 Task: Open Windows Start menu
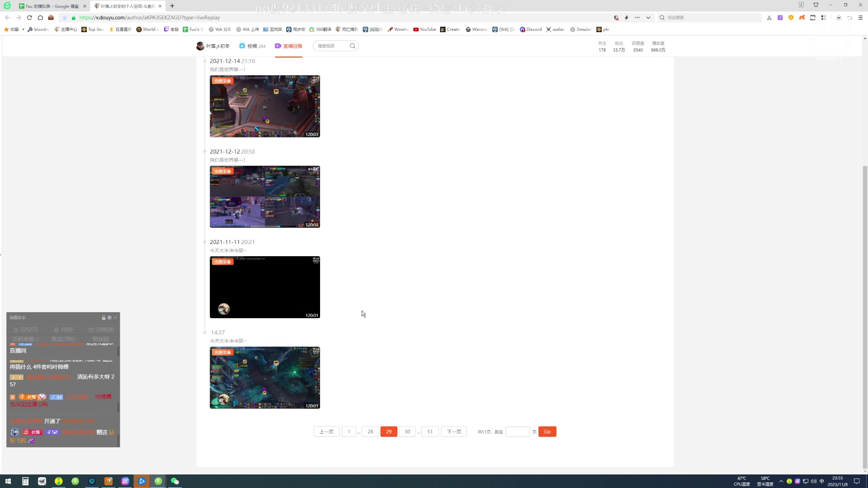point(8,481)
